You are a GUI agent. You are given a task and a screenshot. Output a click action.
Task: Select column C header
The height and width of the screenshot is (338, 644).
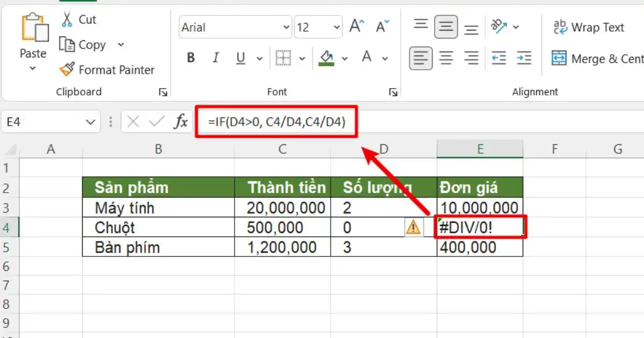(282, 149)
